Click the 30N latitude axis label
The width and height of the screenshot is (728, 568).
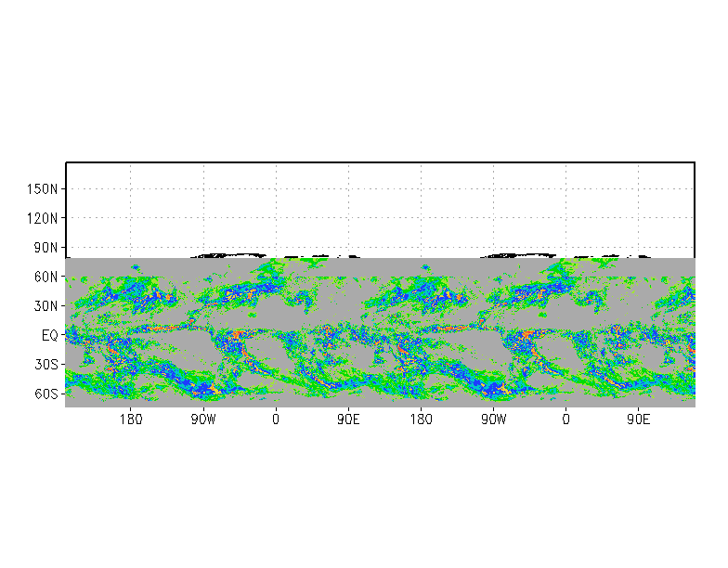(x=45, y=306)
